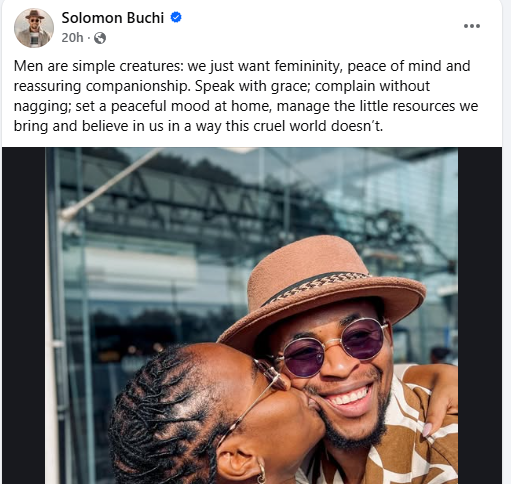Click the blue verified badge

[176, 17]
